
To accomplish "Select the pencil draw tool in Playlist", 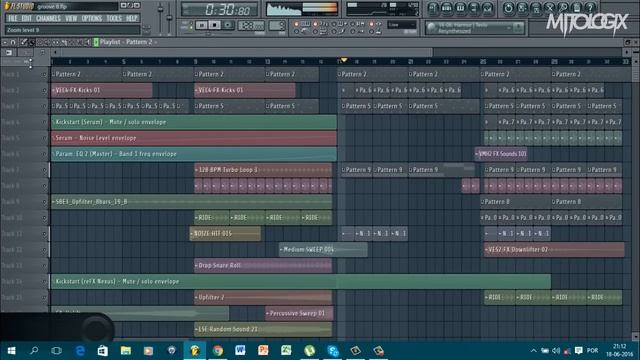I will (x=23, y=42).
